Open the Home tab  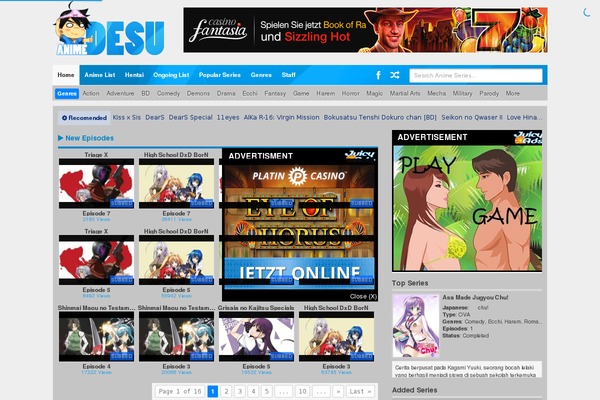coord(66,75)
